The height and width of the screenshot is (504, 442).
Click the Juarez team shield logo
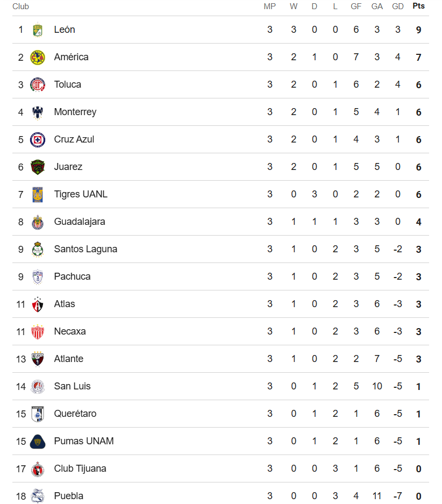(38, 167)
